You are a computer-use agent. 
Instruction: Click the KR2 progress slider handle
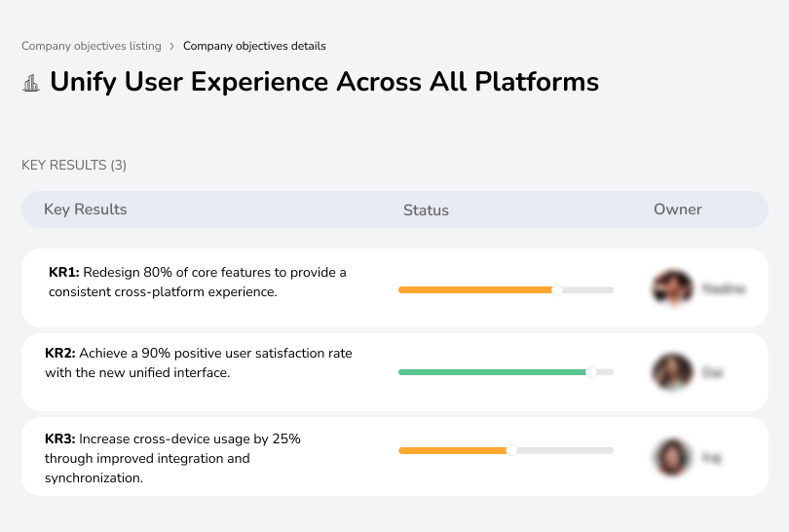(x=591, y=372)
